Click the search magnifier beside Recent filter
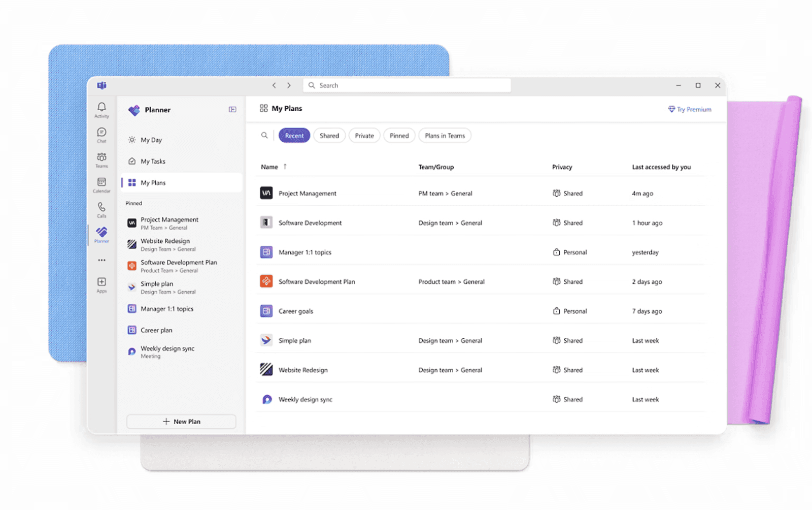Viewport: 812px width, 510px height. coord(264,135)
